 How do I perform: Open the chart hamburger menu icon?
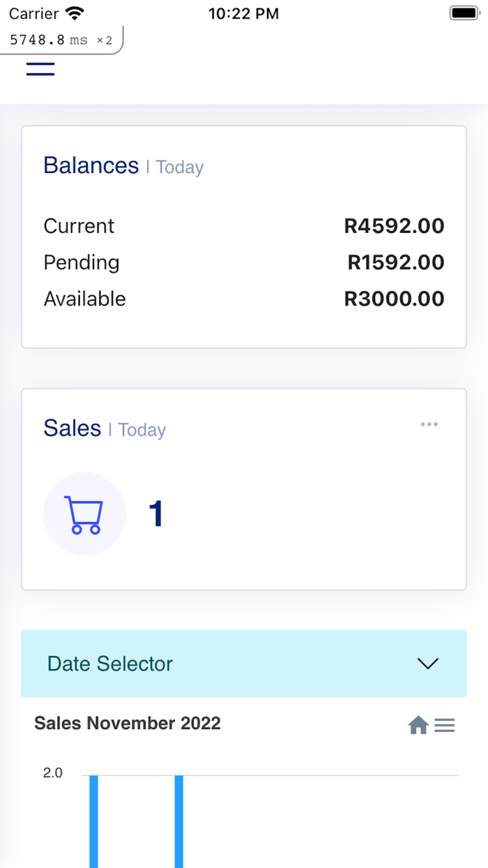pos(445,726)
